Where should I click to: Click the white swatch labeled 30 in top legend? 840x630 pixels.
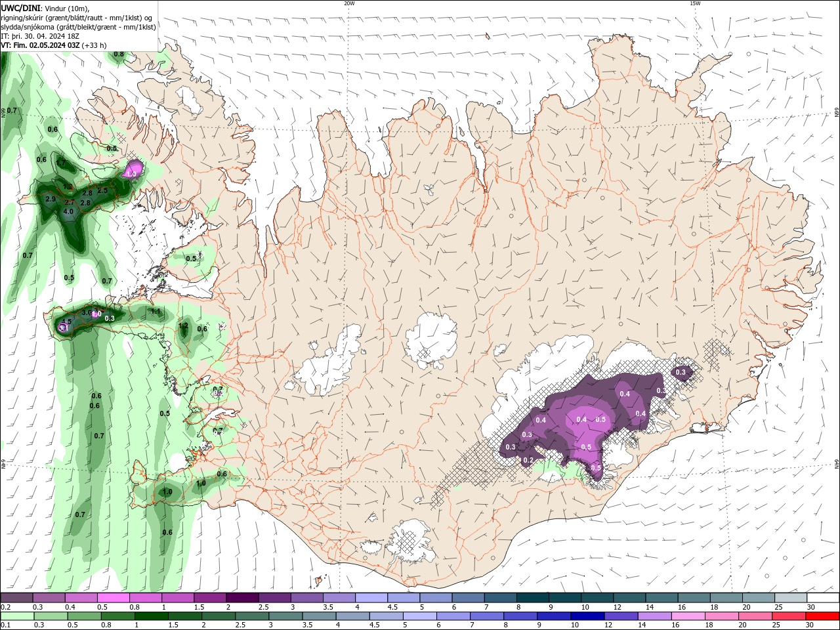[x=824, y=598]
